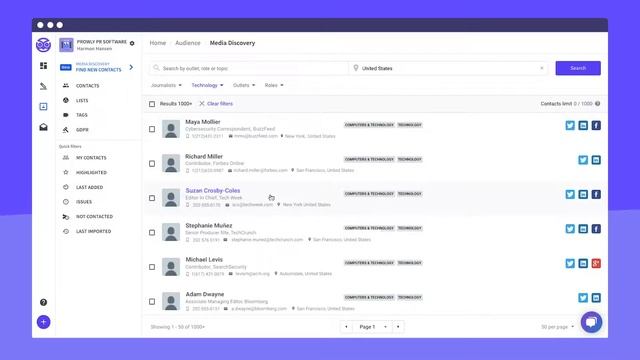Open Richard Miller's LinkedIn icon
The width and height of the screenshot is (640, 360).
point(596,160)
